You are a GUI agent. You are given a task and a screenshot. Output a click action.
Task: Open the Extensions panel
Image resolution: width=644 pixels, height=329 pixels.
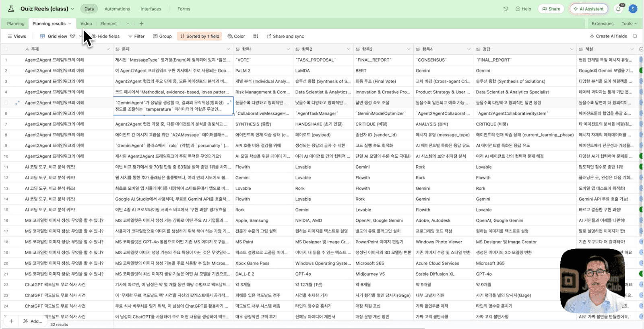[x=602, y=23]
